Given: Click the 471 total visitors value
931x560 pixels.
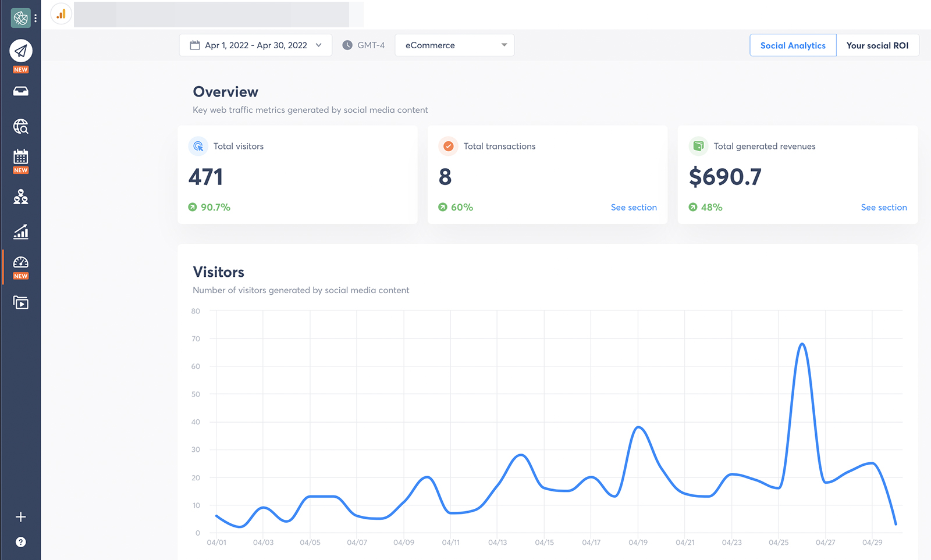Looking at the screenshot, I should [x=206, y=177].
